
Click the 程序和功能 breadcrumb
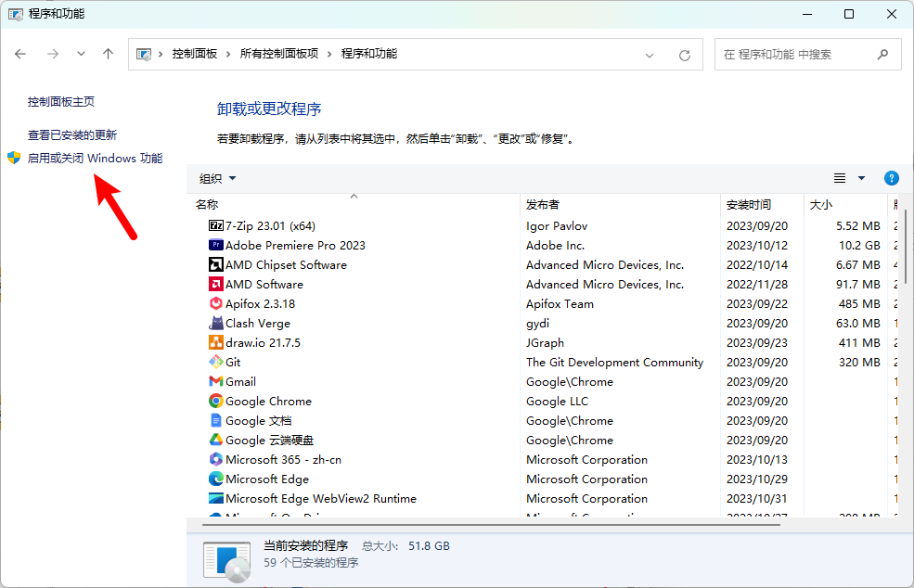[369, 54]
